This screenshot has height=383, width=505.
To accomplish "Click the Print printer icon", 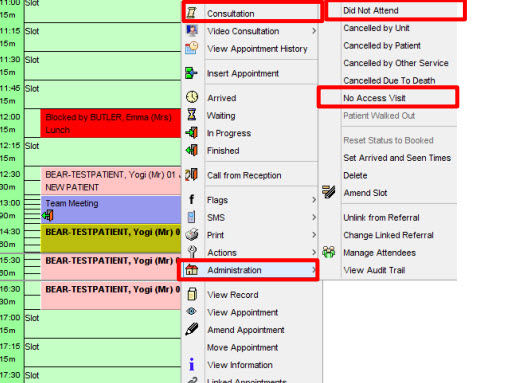I will [192, 235].
